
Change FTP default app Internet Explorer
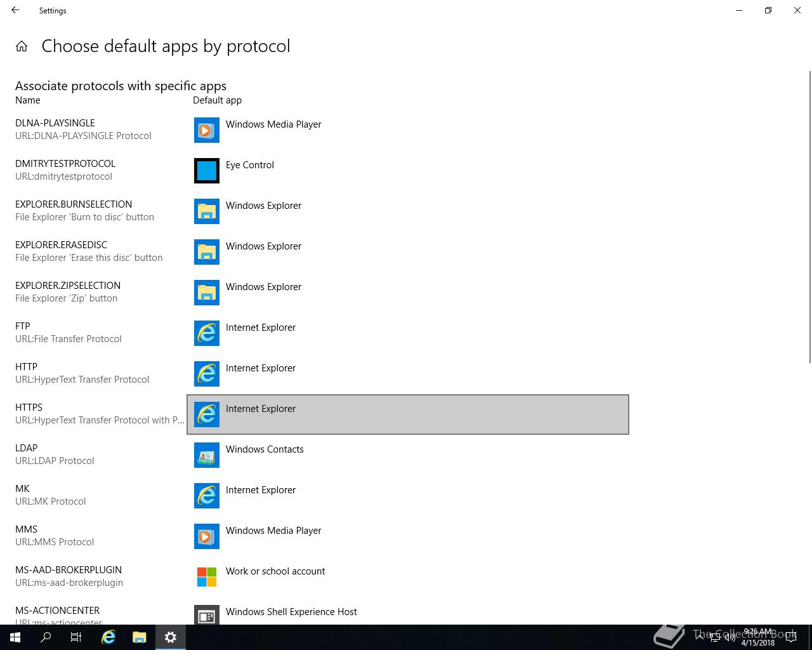tap(408, 333)
